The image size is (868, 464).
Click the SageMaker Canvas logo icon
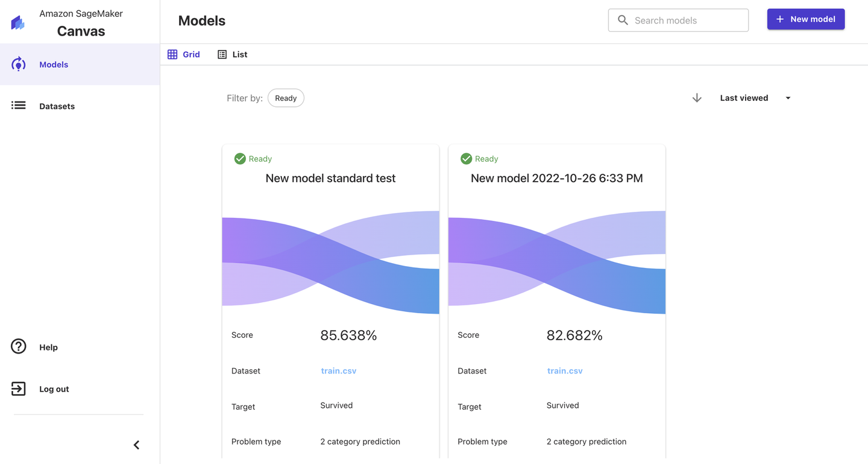[18, 23]
